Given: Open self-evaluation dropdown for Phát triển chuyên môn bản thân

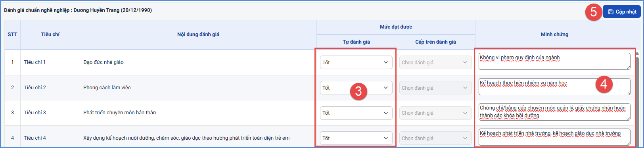Looking at the screenshot, I should [356, 113].
